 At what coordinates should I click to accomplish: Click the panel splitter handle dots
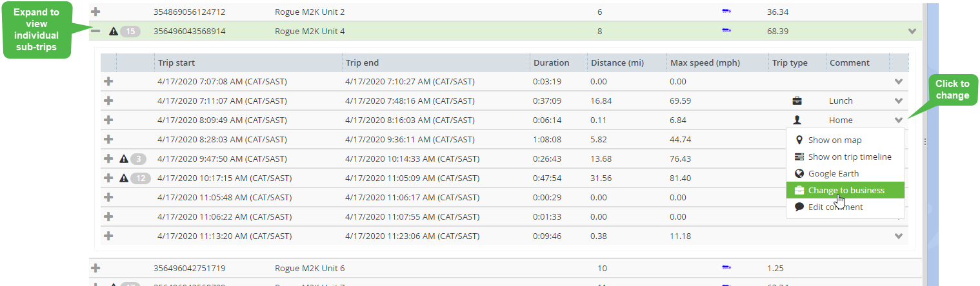coord(924,142)
